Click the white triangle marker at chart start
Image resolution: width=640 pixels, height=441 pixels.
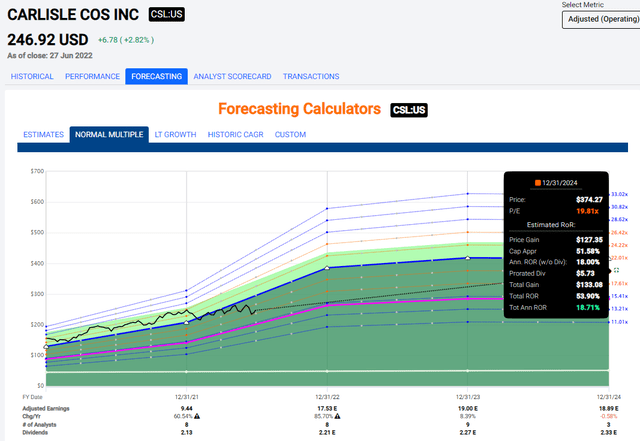click(46, 347)
